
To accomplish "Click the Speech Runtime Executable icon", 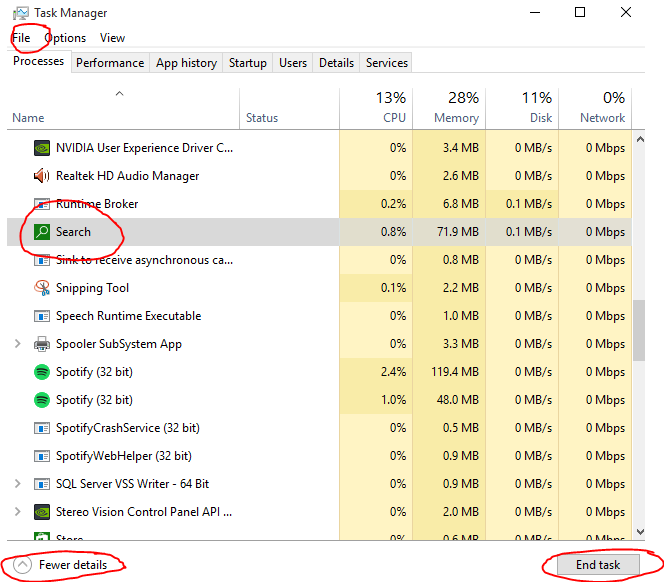I will [42, 316].
